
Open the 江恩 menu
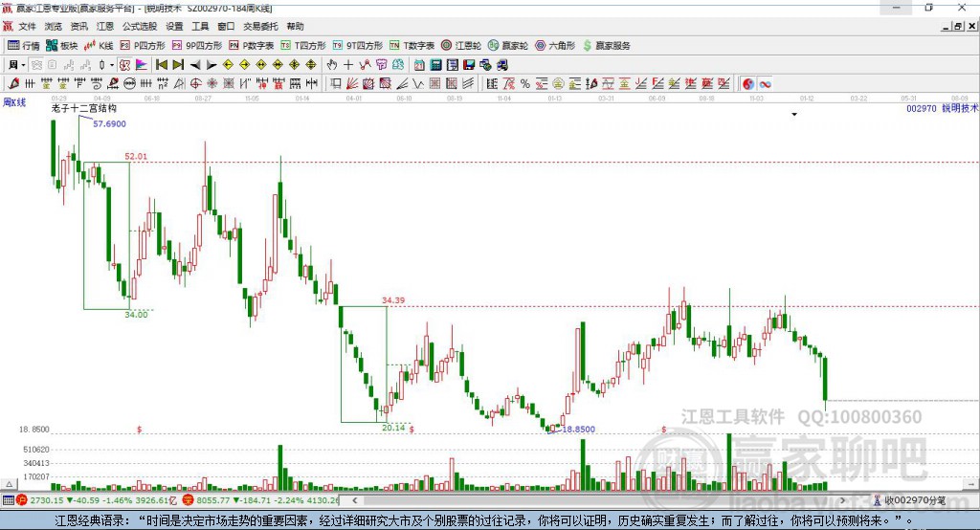[105, 26]
